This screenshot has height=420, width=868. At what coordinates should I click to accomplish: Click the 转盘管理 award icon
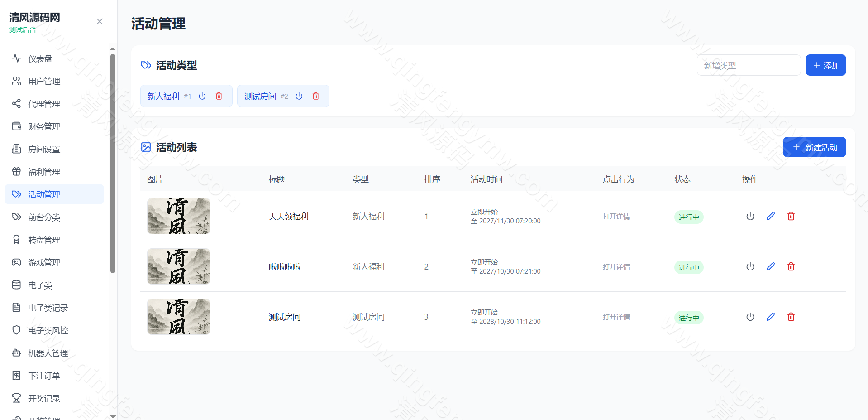[x=16, y=239]
